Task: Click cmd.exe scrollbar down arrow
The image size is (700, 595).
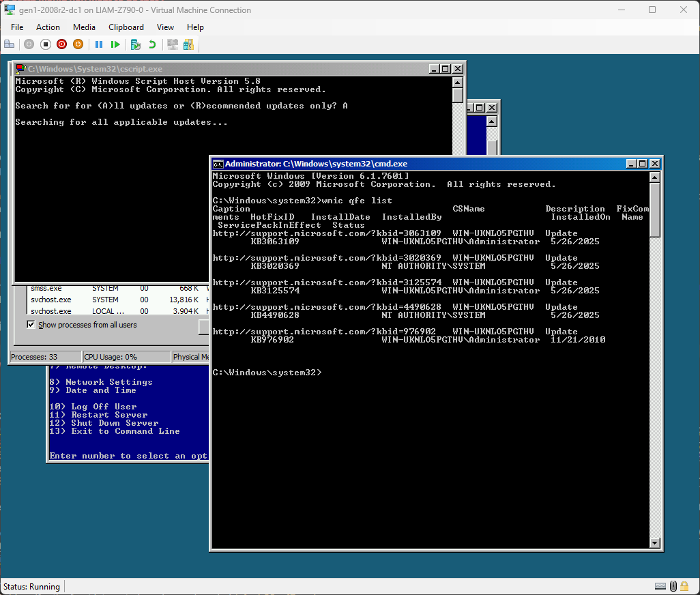Action: 654,542
